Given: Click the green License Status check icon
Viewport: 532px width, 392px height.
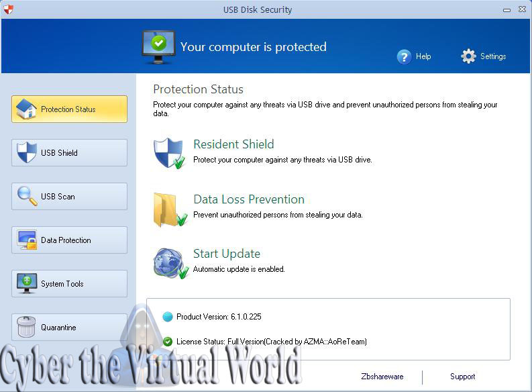Looking at the screenshot, I should pyautogui.click(x=168, y=342).
